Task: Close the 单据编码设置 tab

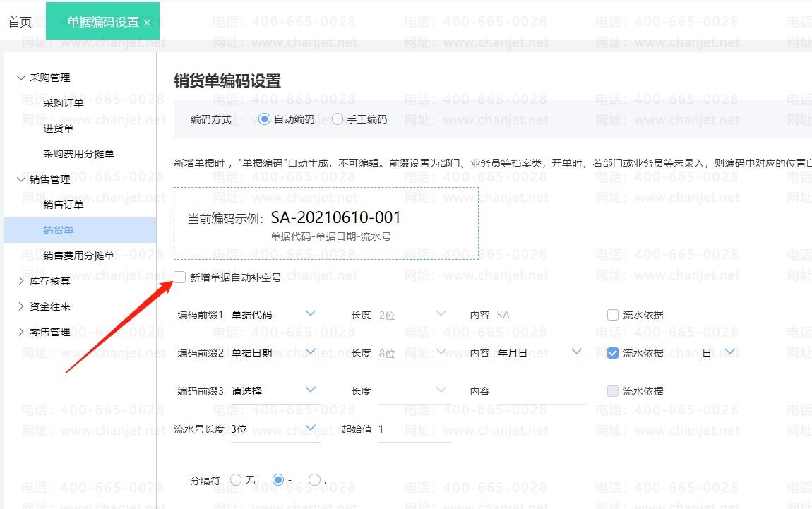Action: (x=147, y=23)
